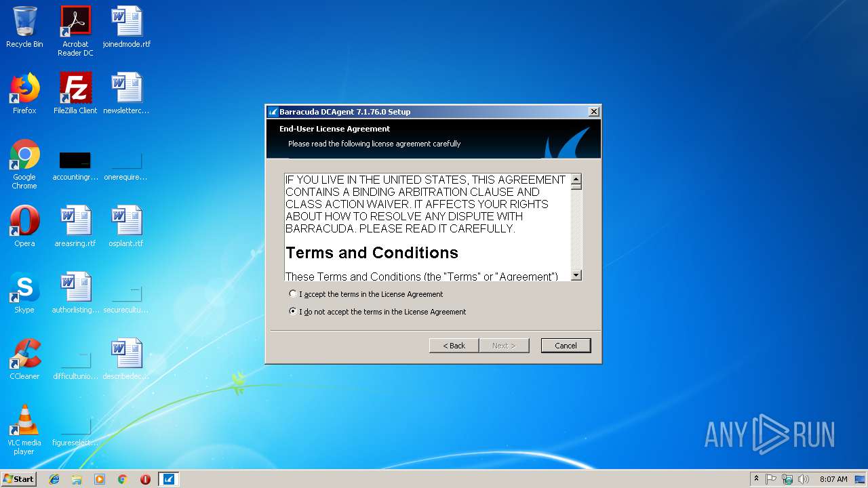
Task: Click the Back button in Setup
Action: (454, 346)
